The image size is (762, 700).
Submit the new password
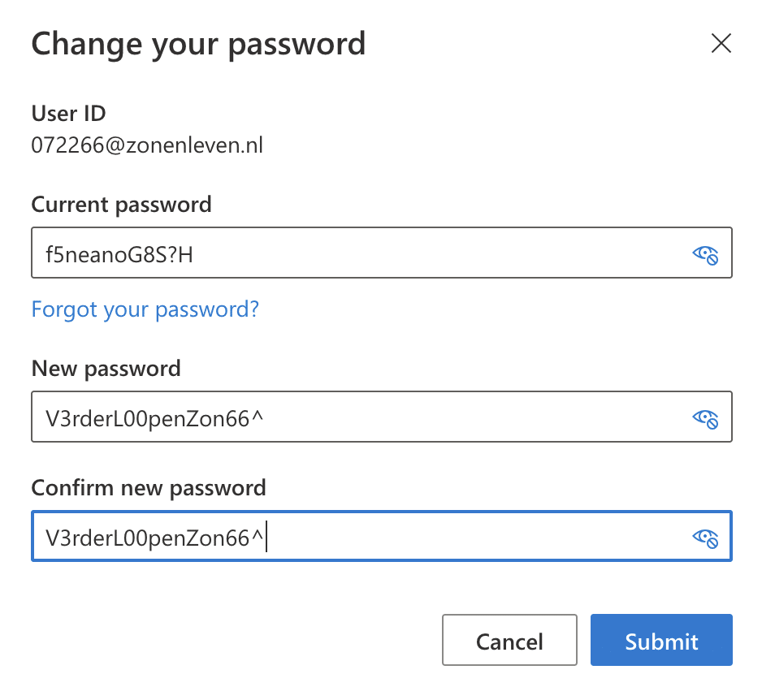click(x=661, y=640)
